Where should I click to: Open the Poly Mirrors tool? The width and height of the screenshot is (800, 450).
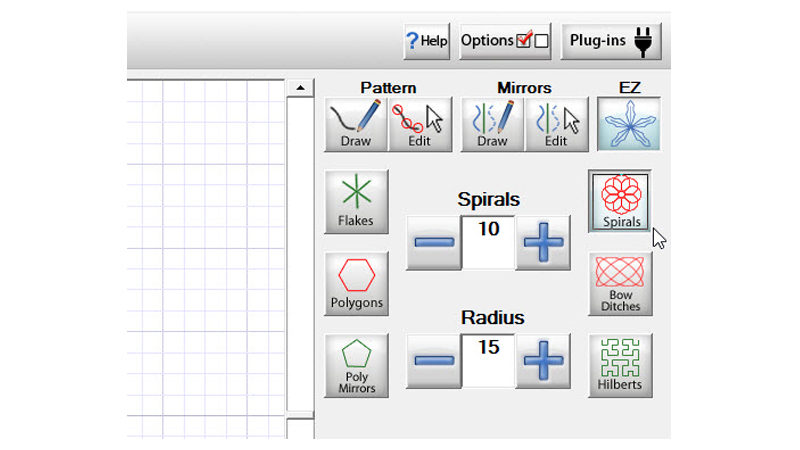[x=356, y=366]
